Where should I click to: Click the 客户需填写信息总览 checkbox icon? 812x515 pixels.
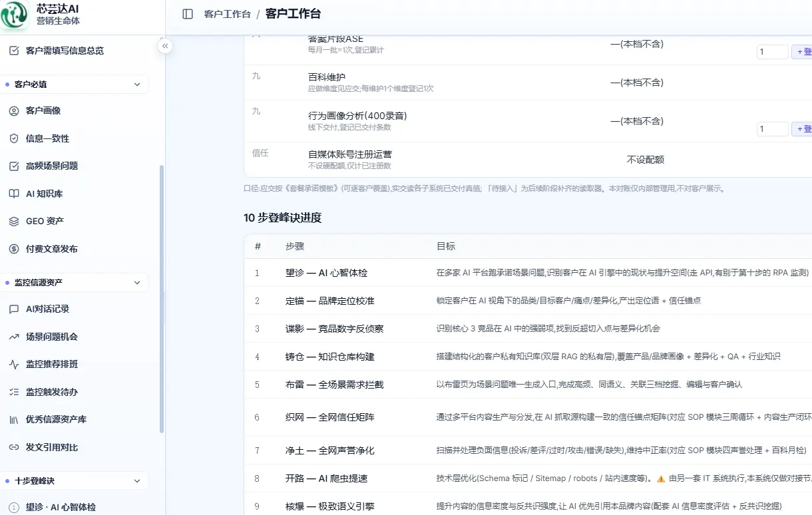tap(14, 51)
